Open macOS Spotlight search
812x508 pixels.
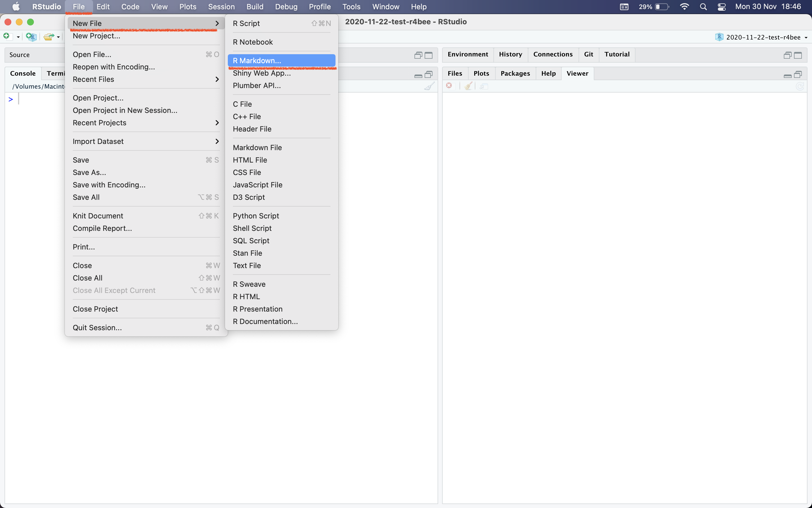pos(703,7)
